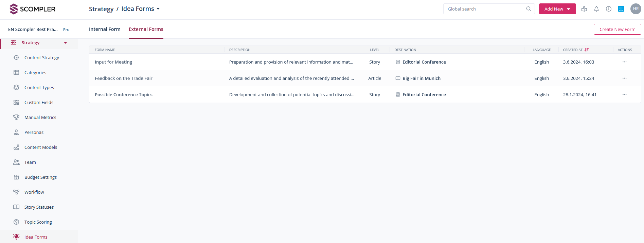The width and height of the screenshot is (644, 243).
Task: Open the Big Fair in Munich destination link
Action: (421, 78)
